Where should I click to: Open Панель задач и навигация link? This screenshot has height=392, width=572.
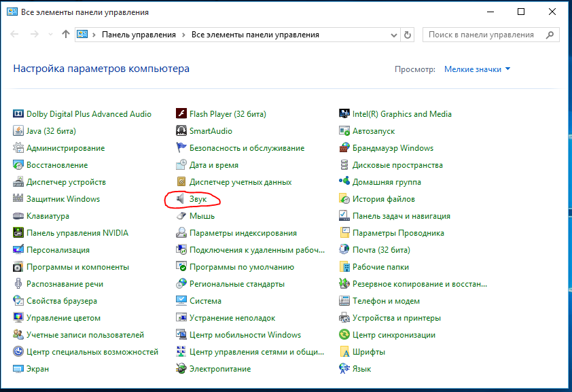tap(401, 216)
